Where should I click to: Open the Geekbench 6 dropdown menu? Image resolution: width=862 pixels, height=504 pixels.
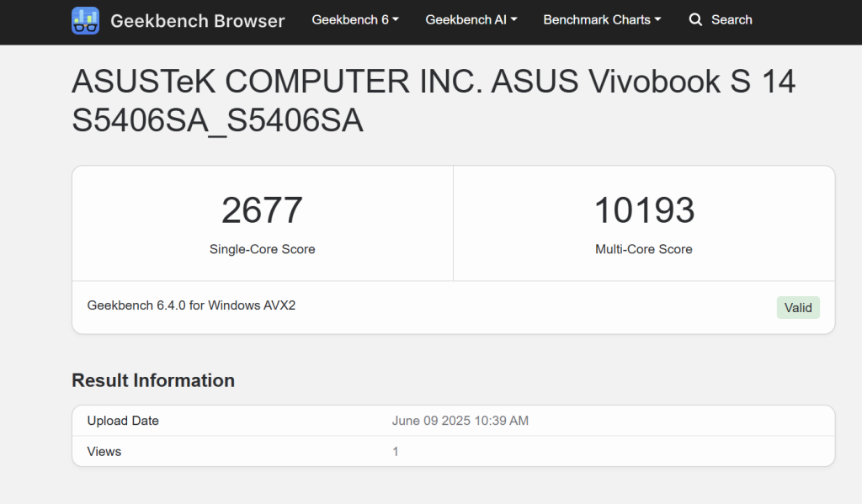(354, 19)
